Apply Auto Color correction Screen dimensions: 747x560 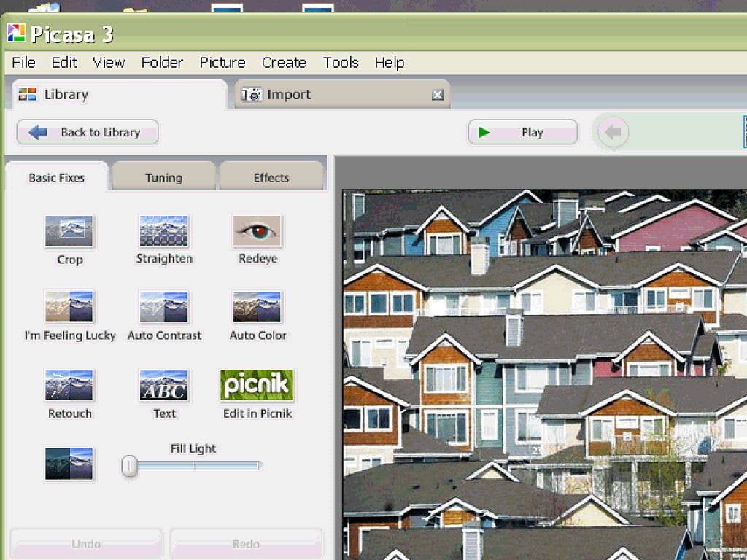pos(258,308)
